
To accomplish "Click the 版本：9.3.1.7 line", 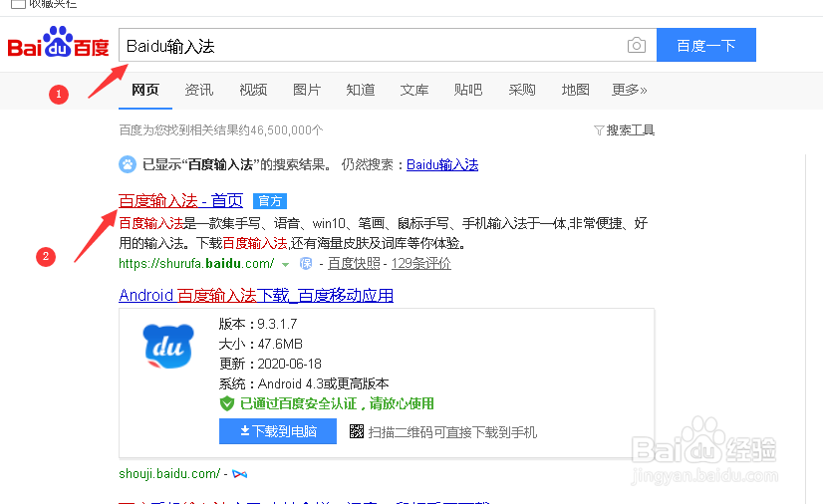I will click(258, 324).
